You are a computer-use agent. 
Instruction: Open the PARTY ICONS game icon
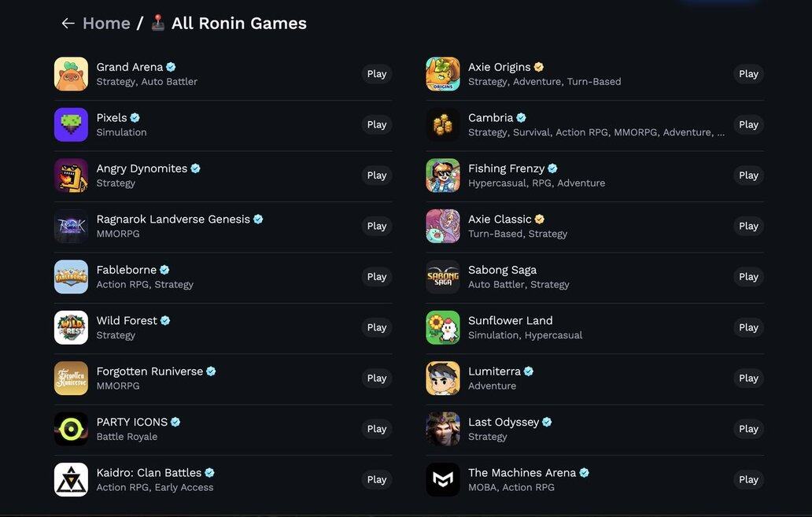[71, 429]
